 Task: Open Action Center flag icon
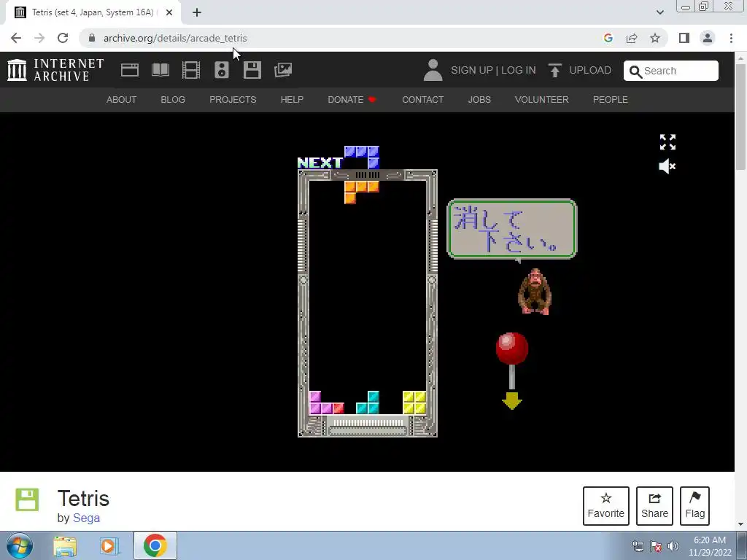pos(656,546)
